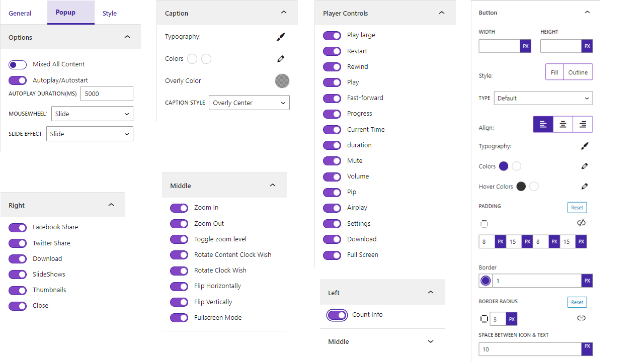The width and height of the screenshot is (644, 362).
Task: Collapse Options section
Action: pyautogui.click(x=127, y=37)
